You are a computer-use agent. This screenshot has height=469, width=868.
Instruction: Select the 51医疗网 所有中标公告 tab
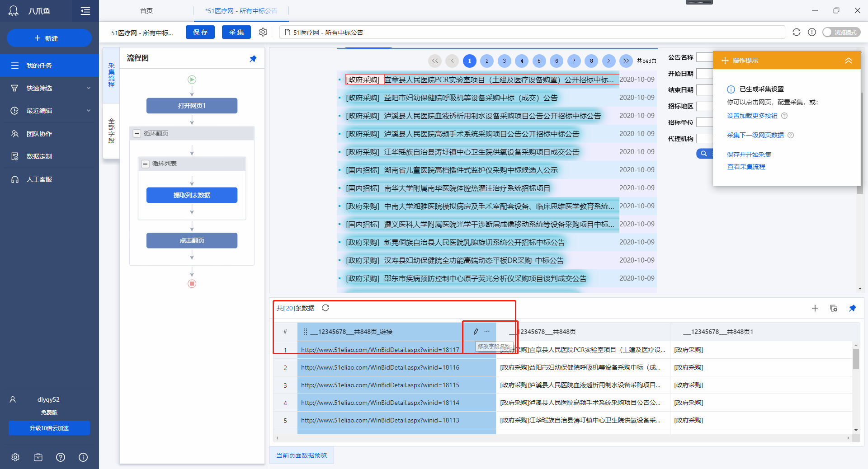coord(241,11)
